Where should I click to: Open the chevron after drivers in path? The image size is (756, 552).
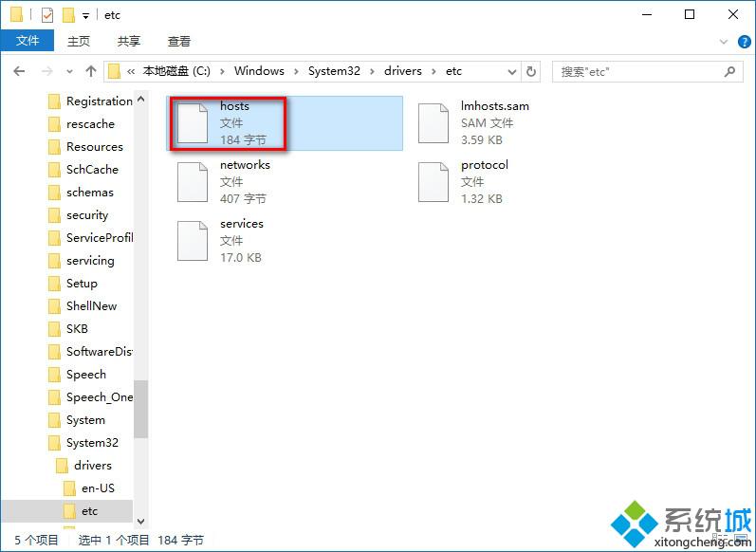[x=433, y=72]
